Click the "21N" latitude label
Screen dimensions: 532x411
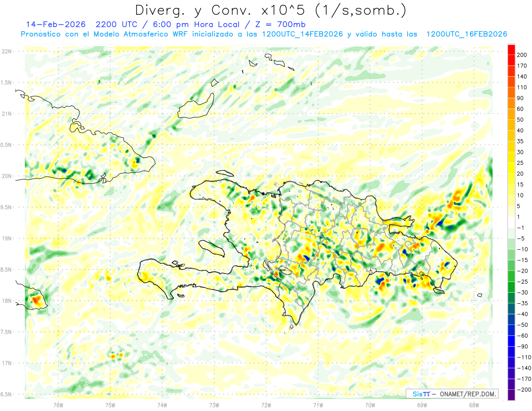pos(6,114)
